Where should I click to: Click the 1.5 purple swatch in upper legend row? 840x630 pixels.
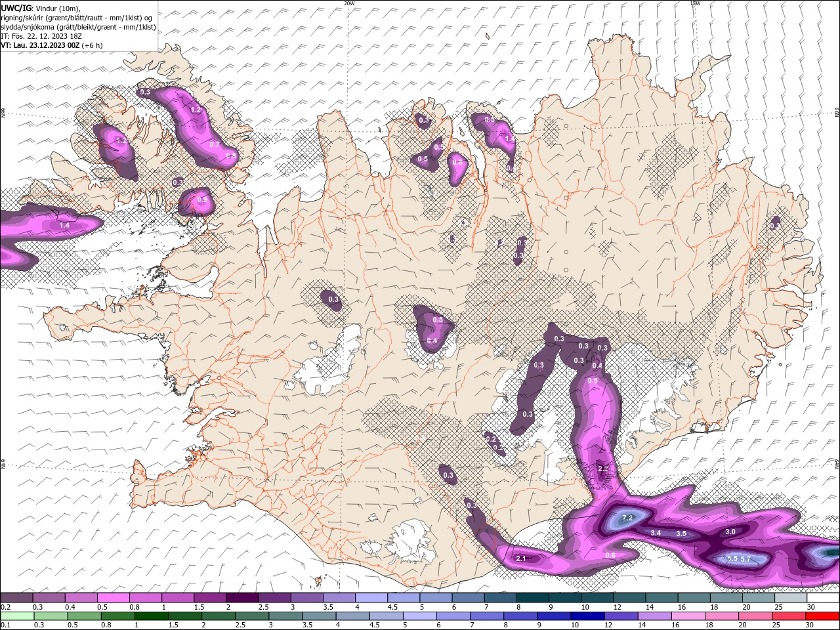[209, 598]
